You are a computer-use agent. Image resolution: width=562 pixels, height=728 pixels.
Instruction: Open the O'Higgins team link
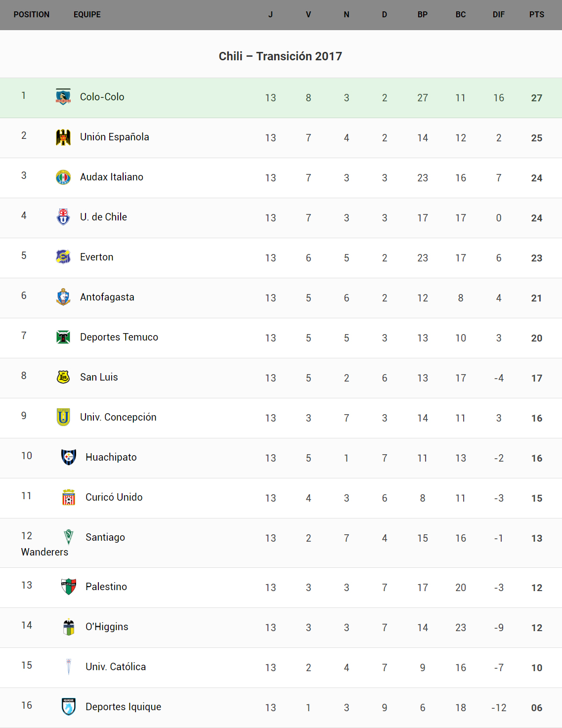pyautogui.click(x=107, y=627)
